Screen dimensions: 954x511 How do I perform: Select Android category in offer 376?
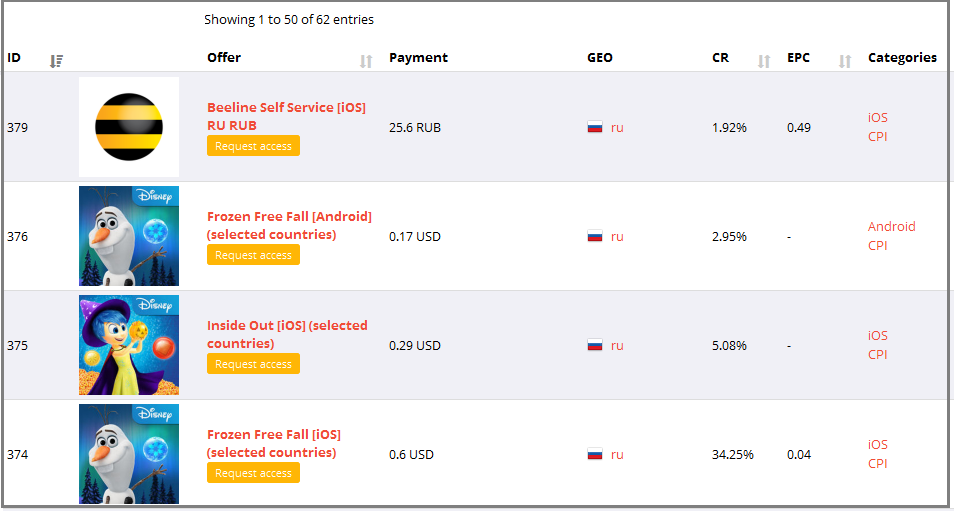[891, 227]
